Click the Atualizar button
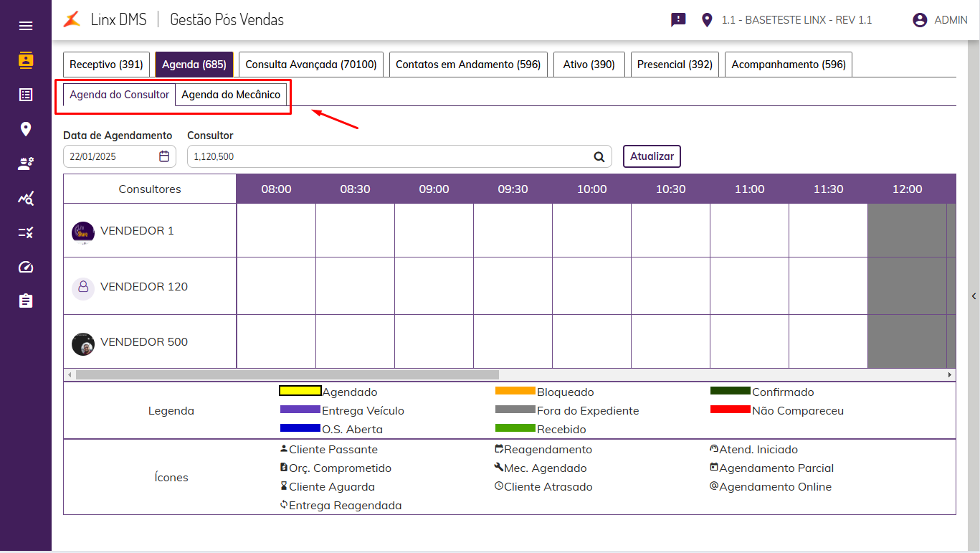 [652, 156]
